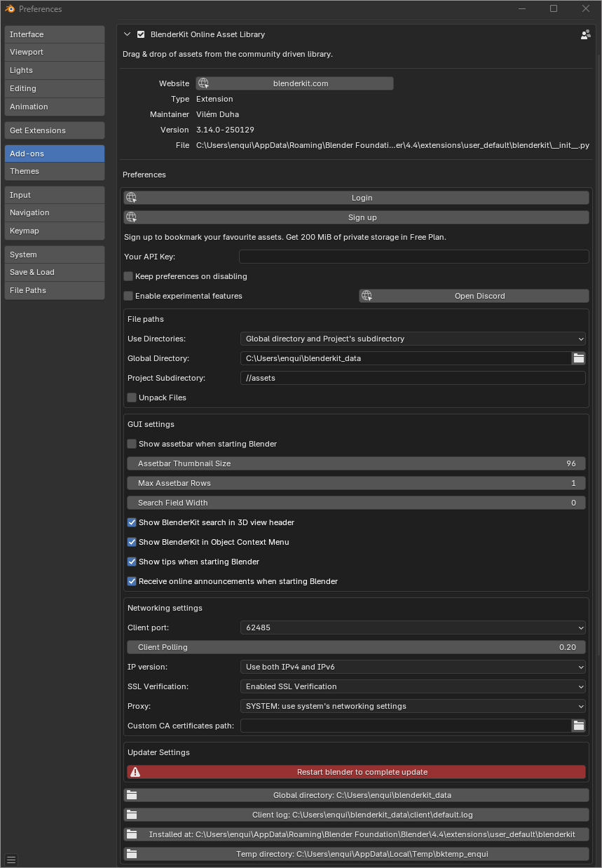Screen dimensions: 602x868
Task: Click the globe icon on blenderkit.com website button
Action: [x=203, y=83]
